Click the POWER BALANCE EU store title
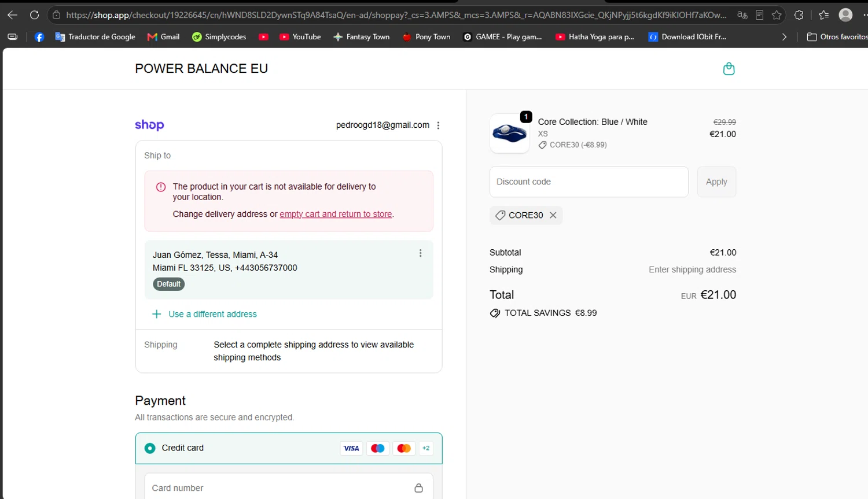The height and width of the screenshot is (499, 868). 201,69
